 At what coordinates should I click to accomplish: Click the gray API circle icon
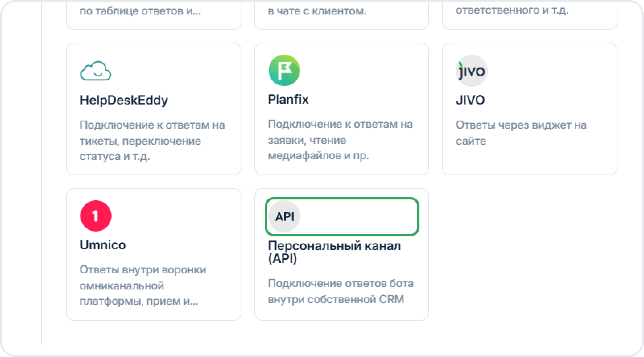(284, 216)
